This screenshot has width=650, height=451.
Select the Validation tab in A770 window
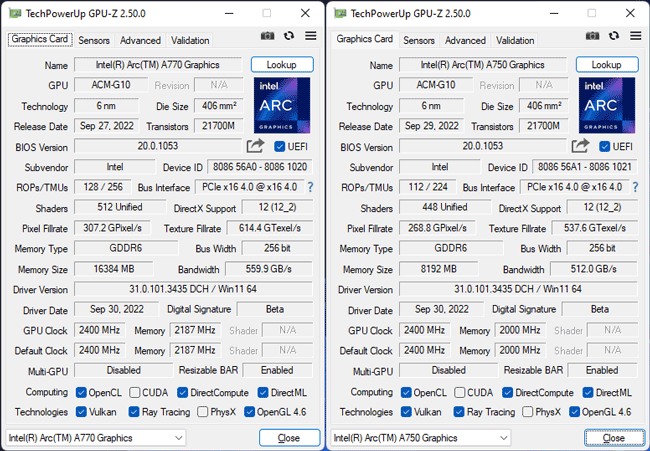click(x=190, y=41)
